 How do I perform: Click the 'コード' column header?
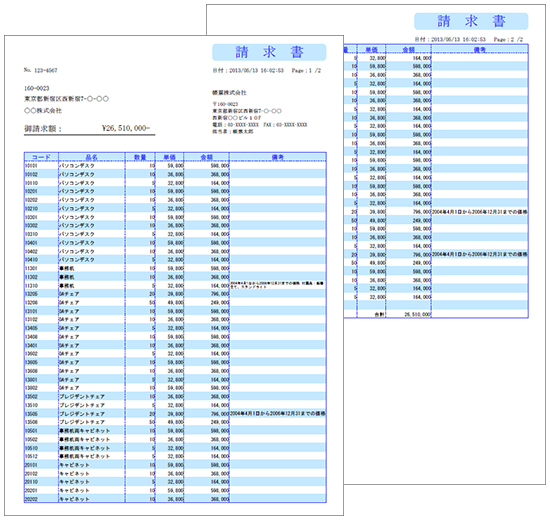click(x=41, y=157)
